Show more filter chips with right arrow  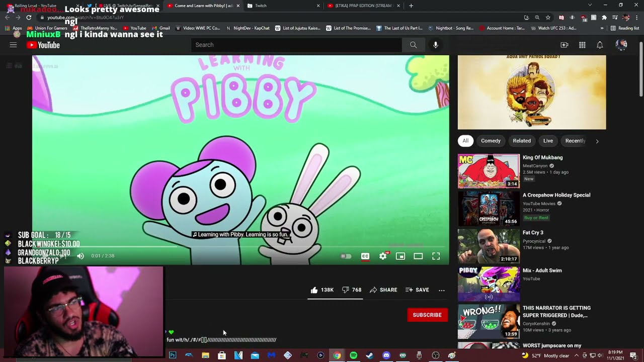(597, 141)
